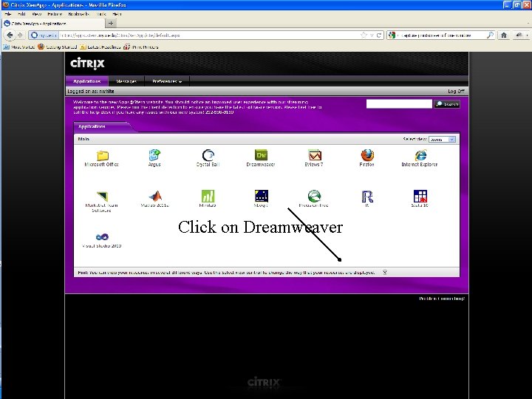Open Getting Started bookmark

[58, 47]
